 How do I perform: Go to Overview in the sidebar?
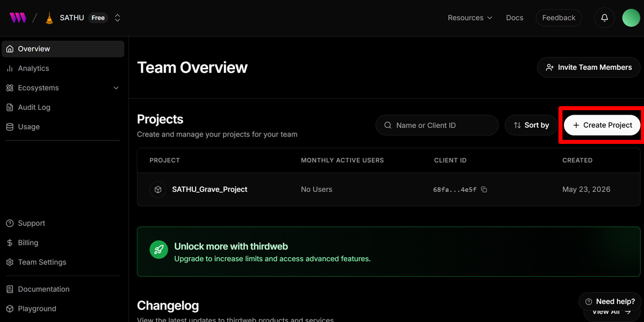pos(63,49)
